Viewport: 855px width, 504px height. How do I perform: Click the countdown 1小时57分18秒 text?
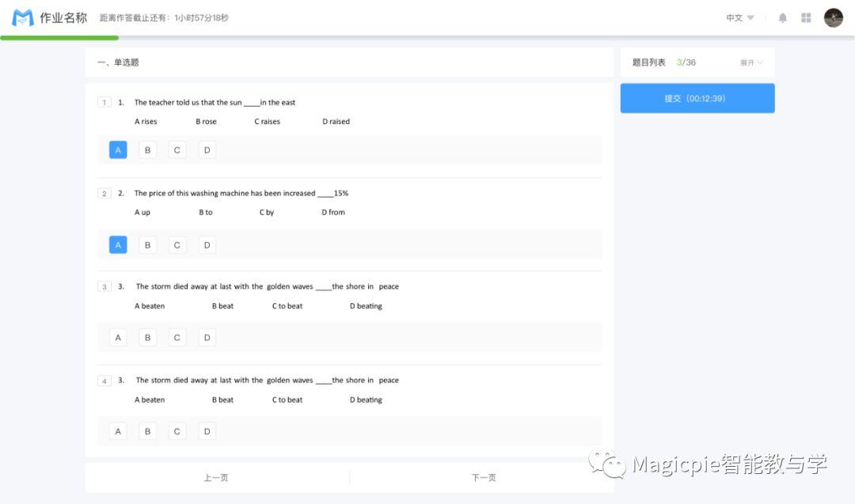pyautogui.click(x=201, y=18)
